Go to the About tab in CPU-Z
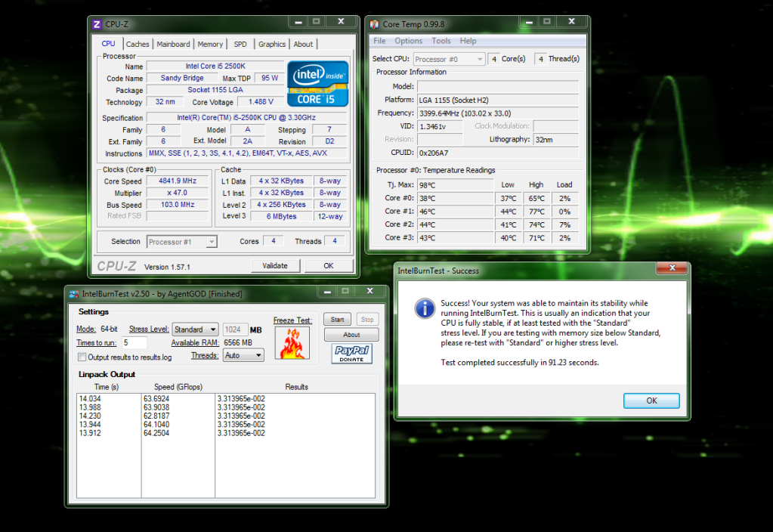 [303, 45]
